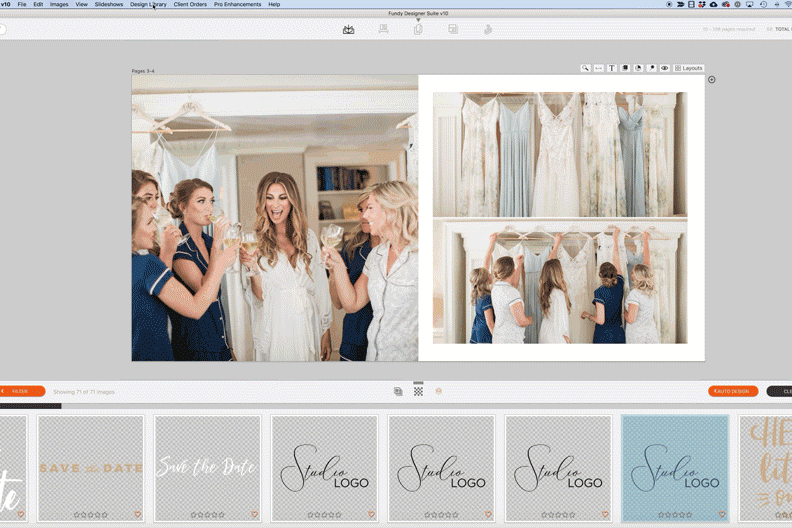792x528 pixels.
Task: Run AUTO DESIGN
Action: pyautogui.click(x=733, y=391)
